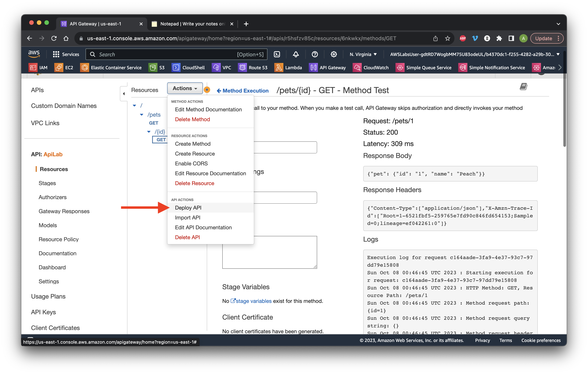
Task: Reload the browser page
Action: (54, 38)
